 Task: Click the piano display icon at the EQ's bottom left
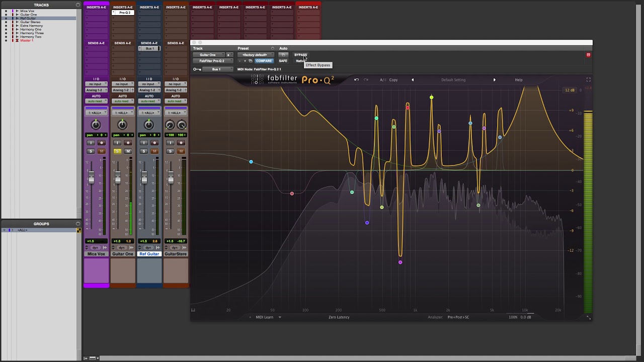point(193,310)
